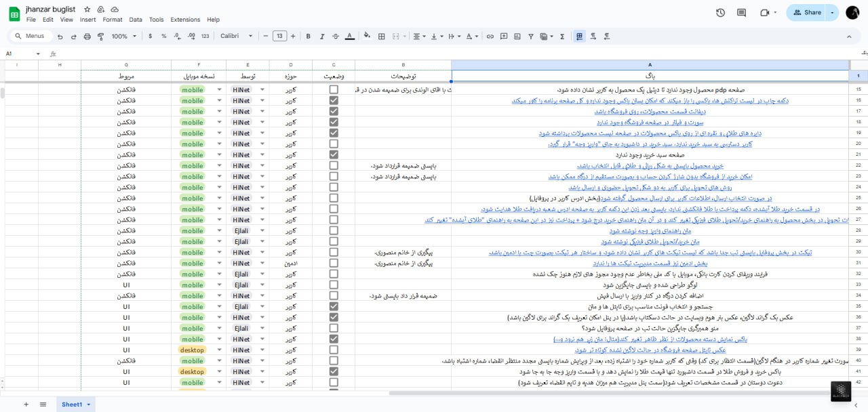Open the Data menu

pos(136,20)
